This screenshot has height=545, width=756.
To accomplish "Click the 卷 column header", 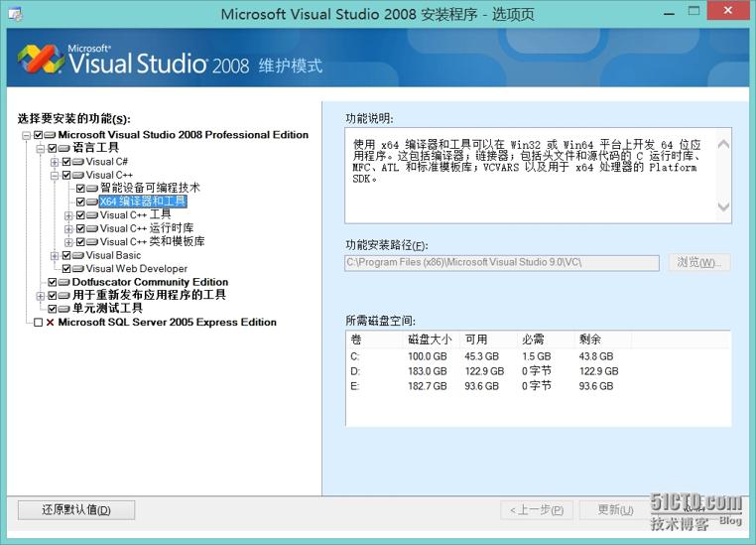I will point(374,340).
